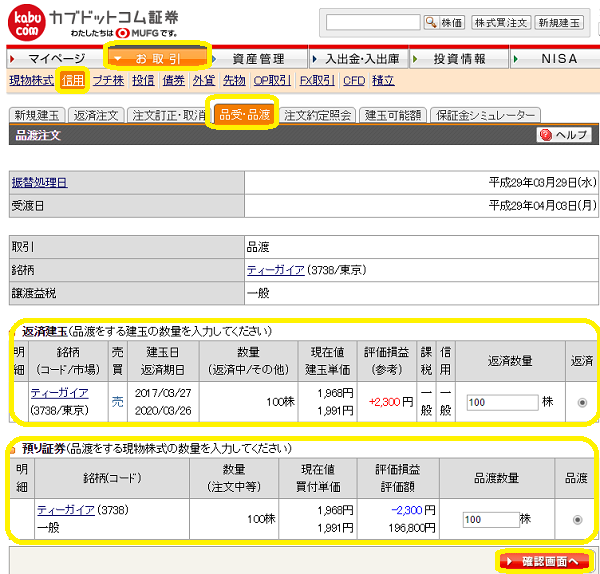The height and width of the screenshot is (574, 600).
Task: Click the +2,300円 評価損益 value
Action: (391, 402)
